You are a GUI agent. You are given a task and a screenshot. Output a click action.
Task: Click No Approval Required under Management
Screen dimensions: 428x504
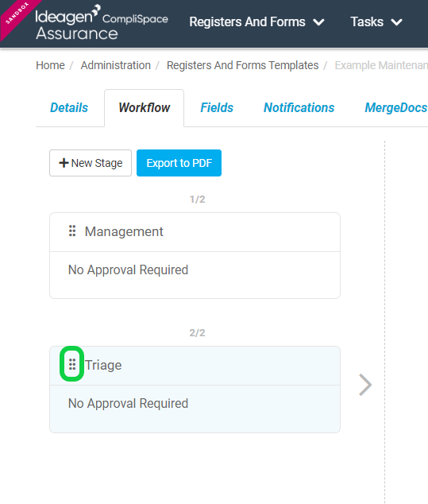tap(128, 270)
